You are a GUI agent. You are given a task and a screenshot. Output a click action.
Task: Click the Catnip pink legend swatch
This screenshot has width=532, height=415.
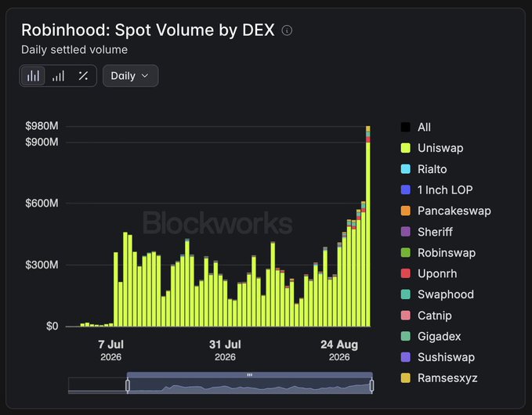(405, 316)
